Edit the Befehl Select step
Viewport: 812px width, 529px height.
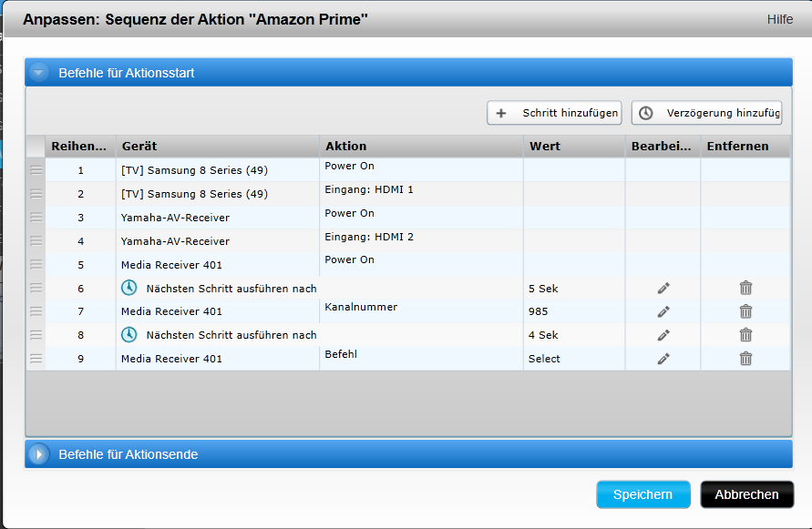tap(663, 359)
